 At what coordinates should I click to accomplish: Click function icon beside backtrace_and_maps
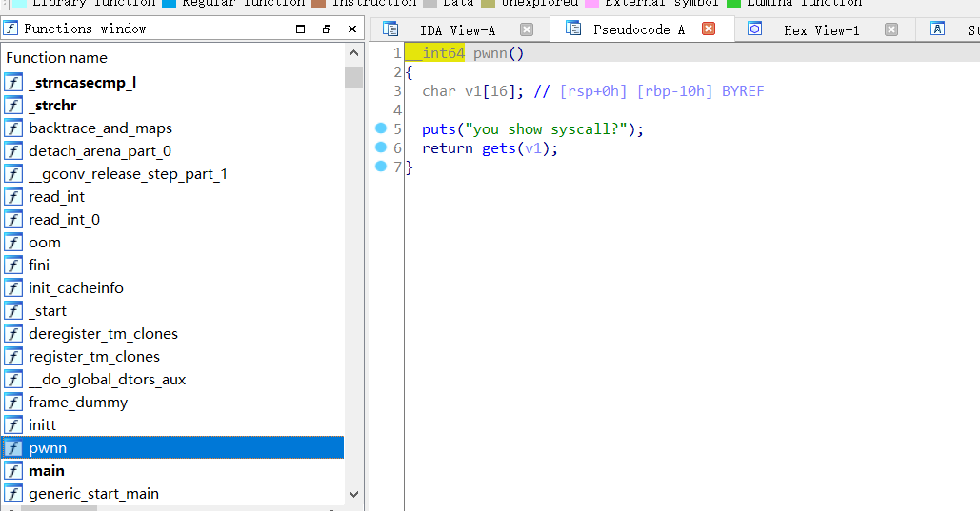pos(13,128)
